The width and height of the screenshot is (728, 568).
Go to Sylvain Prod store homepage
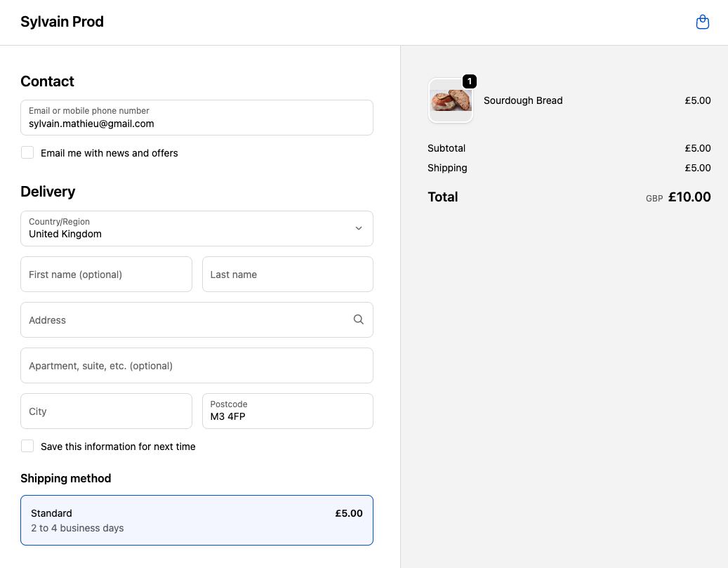click(x=62, y=22)
